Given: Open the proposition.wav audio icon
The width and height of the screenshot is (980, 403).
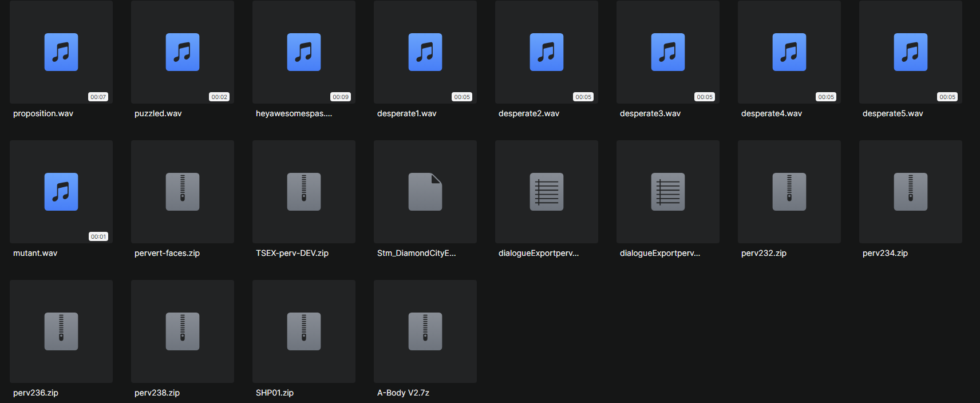Looking at the screenshot, I should pyautogui.click(x=61, y=52).
